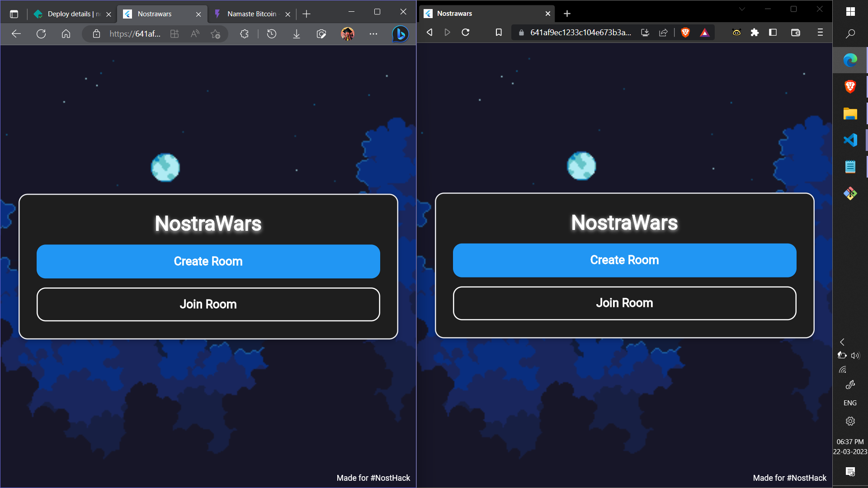Click the Bing chat icon in Edge
Viewport: 868px width, 488px height.
400,34
